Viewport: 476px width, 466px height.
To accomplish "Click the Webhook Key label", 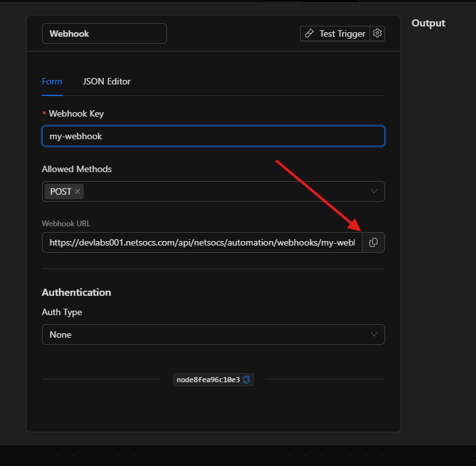I will (76, 113).
